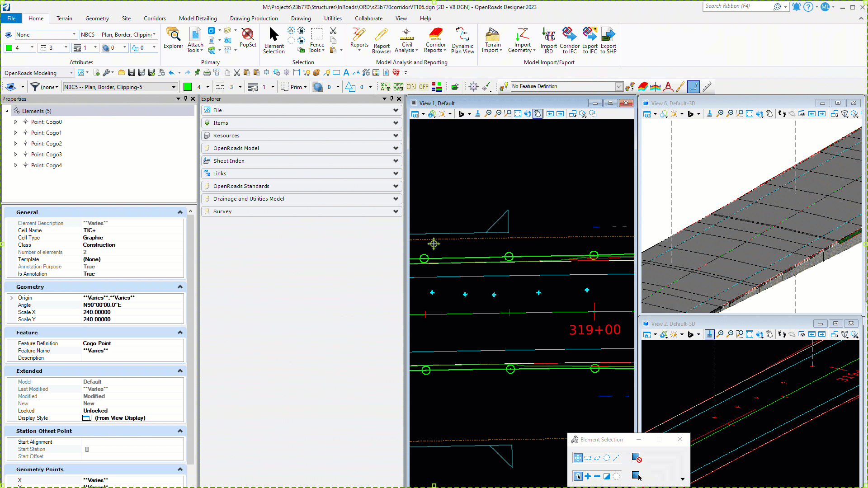Viewport: 868px width, 488px height.
Task: Open the No Feature Definition dropdown
Action: coord(618,87)
